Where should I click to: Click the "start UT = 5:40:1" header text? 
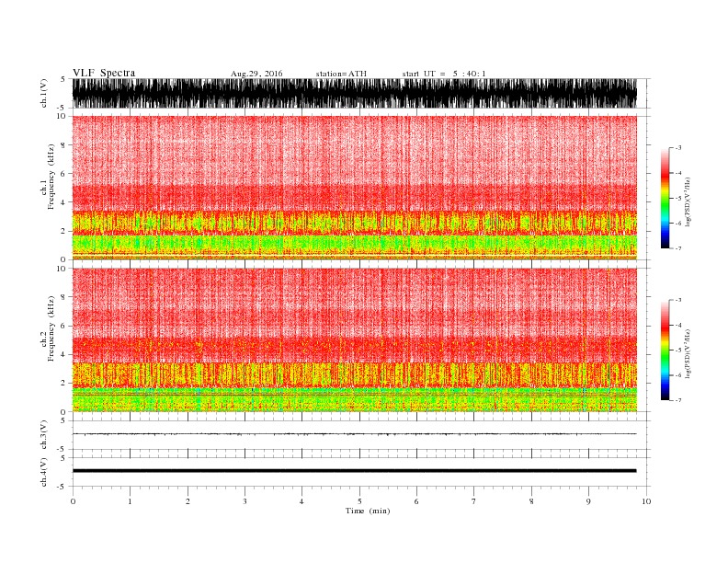click(x=444, y=74)
